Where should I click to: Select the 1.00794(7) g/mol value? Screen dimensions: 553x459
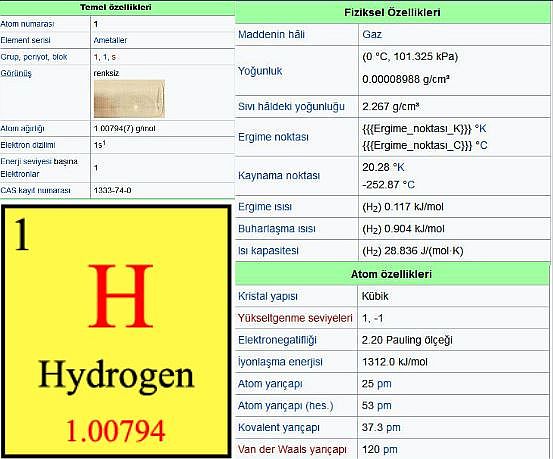point(124,128)
